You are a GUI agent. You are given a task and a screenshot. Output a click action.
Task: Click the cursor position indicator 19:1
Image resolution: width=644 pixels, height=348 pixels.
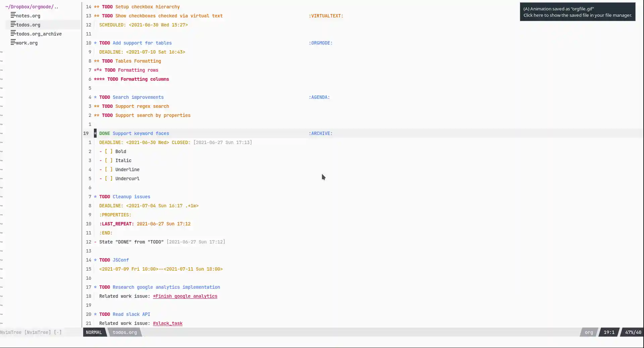(x=608, y=332)
